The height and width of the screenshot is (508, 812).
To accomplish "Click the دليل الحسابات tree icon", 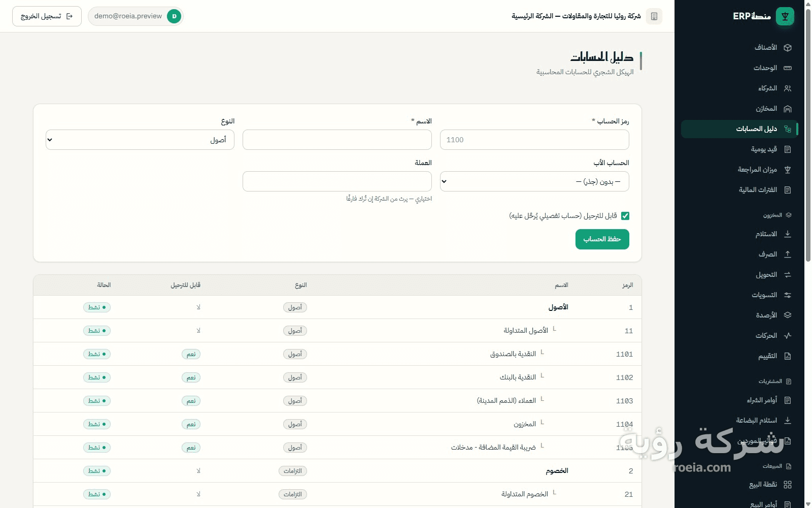I will pos(788,129).
